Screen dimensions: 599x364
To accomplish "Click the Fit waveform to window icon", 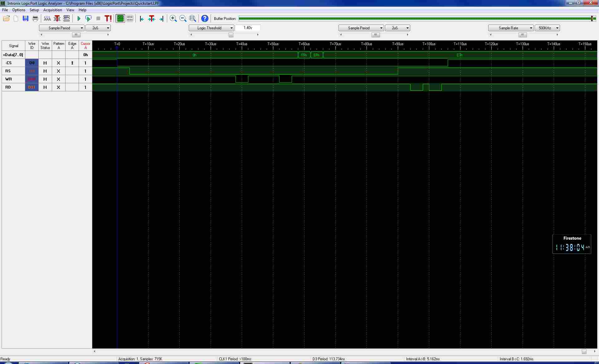I will [x=192, y=18].
